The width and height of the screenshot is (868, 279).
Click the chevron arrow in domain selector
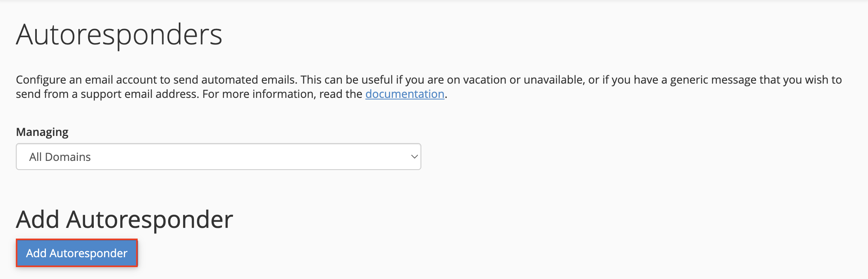click(414, 157)
